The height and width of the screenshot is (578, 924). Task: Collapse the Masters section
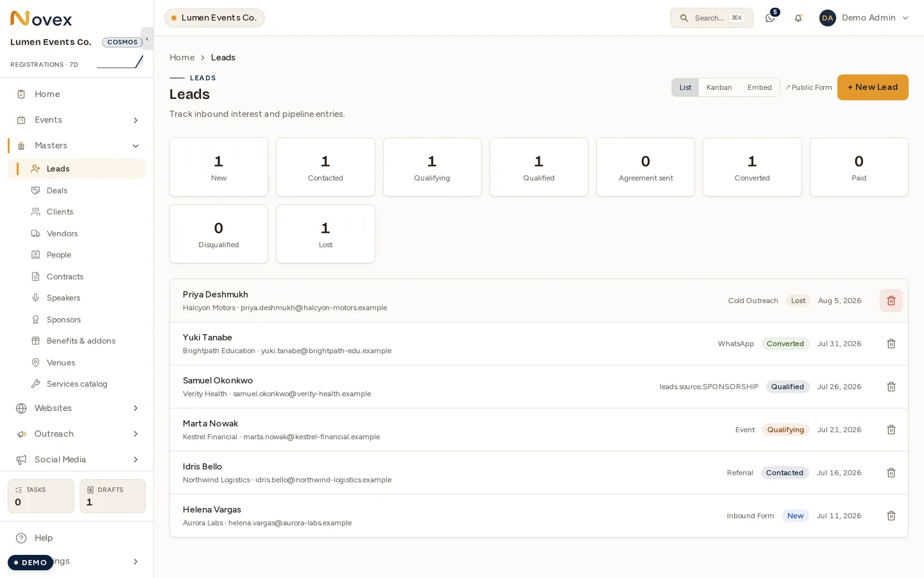click(x=77, y=146)
